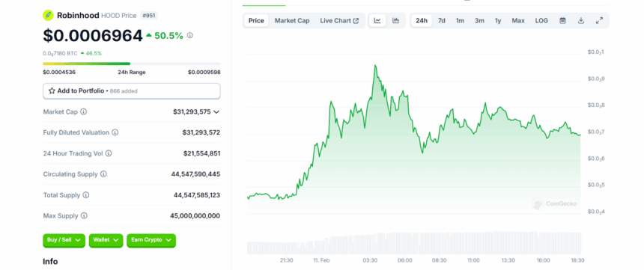This screenshot has width=644, height=270.
Task: Open Fully Diluted Valuation info icon
Action: click(x=115, y=132)
